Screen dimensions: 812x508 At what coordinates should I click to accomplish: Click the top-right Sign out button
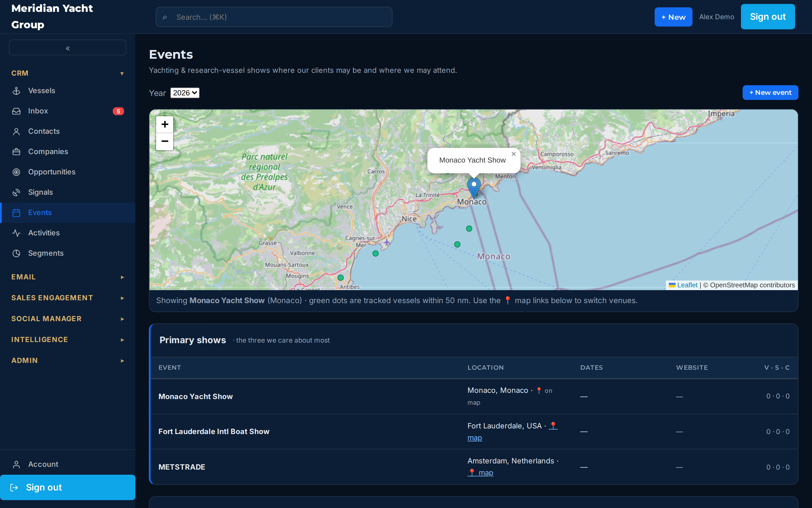tap(768, 17)
